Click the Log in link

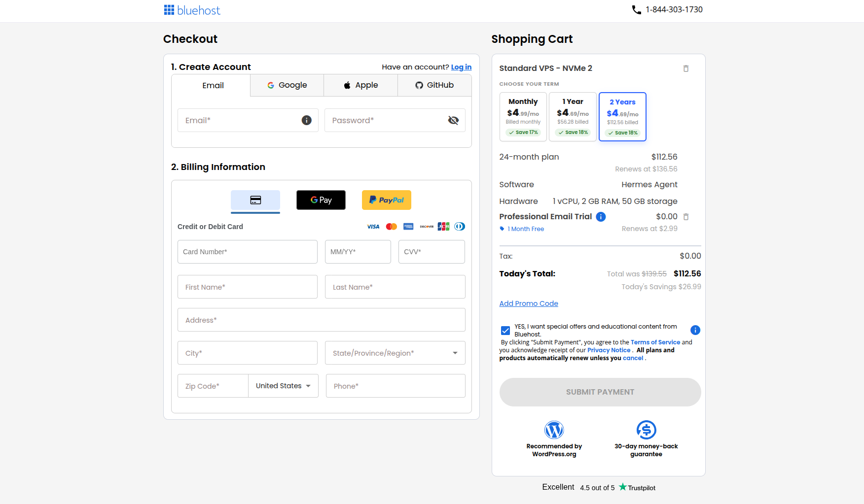coord(461,67)
